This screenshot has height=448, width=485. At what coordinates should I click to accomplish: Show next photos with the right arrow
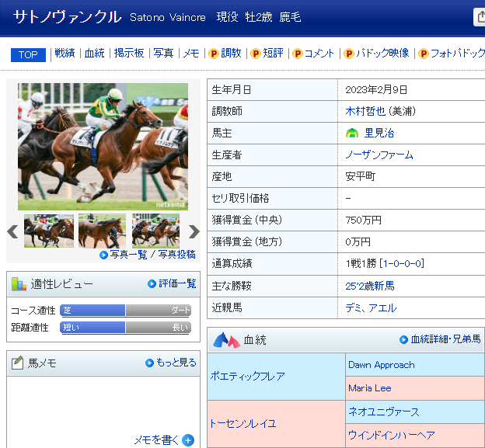[194, 231]
